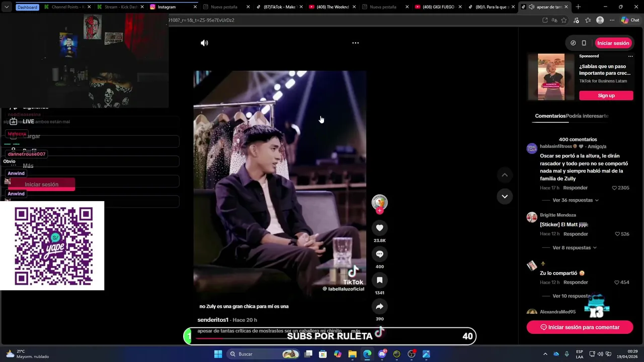Click the top Iniciar sesión button
The height and width of the screenshot is (362, 644).
[x=613, y=43]
